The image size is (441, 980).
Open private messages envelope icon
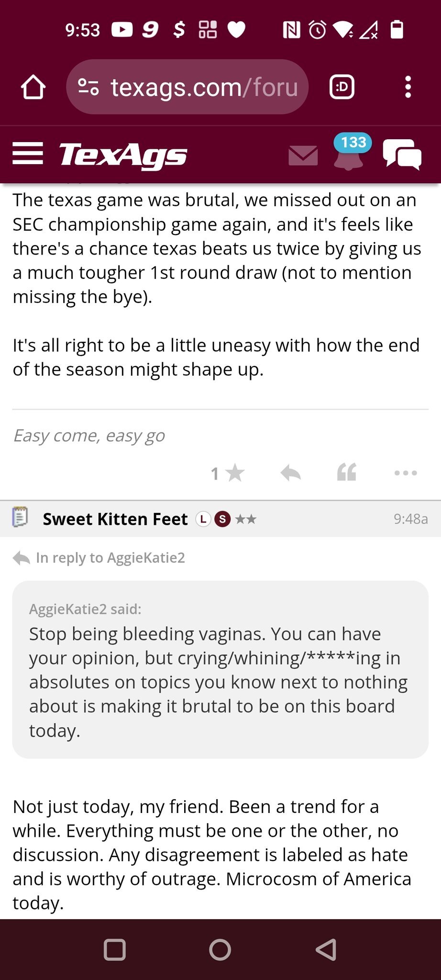[x=303, y=156]
